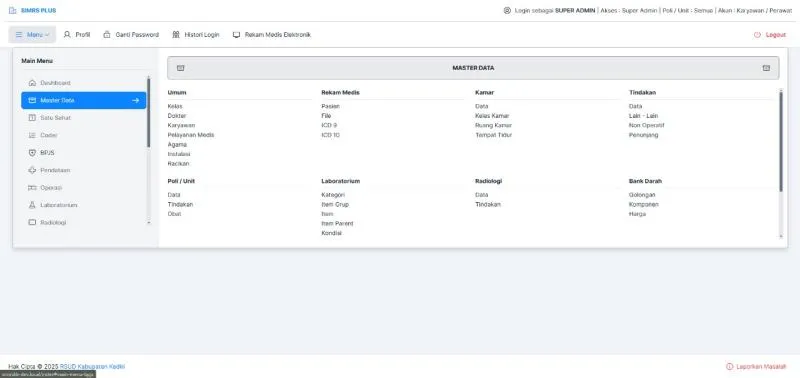The image size is (800, 378).
Task: Open Satu Sehat in Main Menu
Action: (84, 118)
